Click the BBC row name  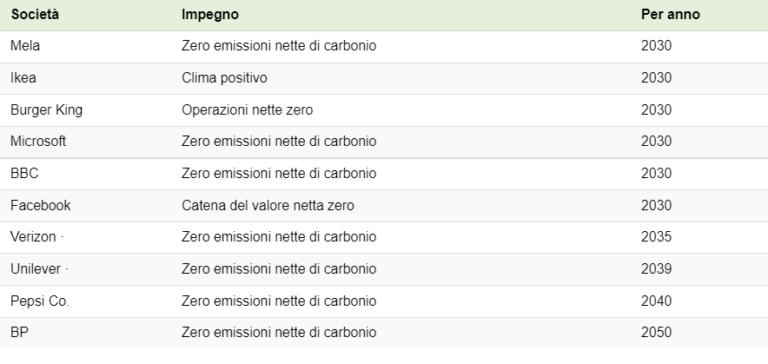click(x=24, y=173)
